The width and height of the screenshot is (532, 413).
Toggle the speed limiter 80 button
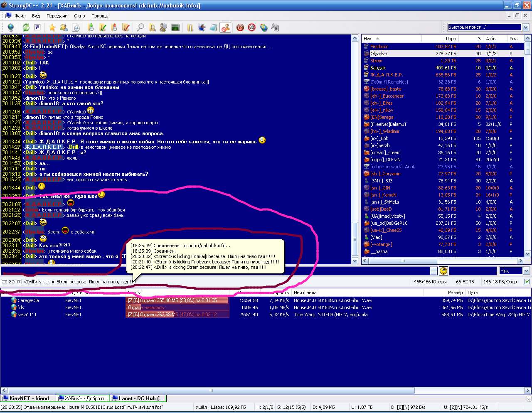[x=251, y=27]
